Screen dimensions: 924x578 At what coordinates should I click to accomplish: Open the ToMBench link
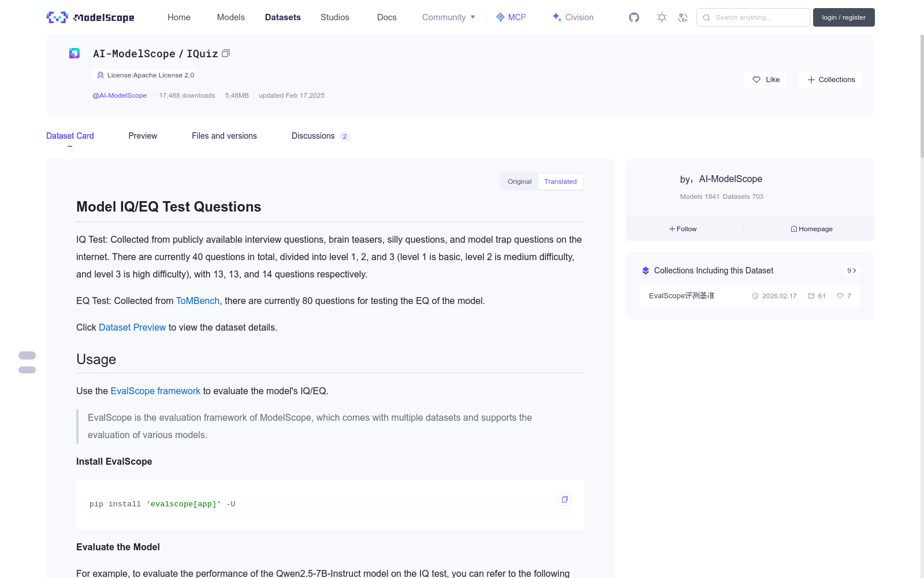[x=198, y=301]
